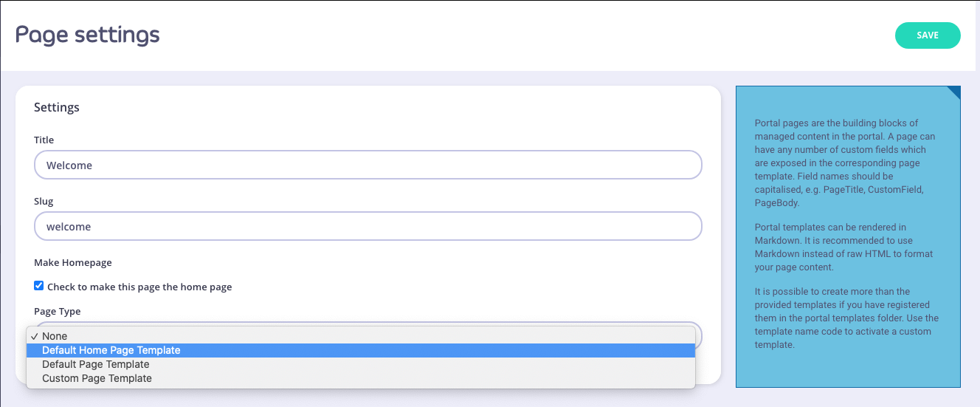The width and height of the screenshot is (980, 407).
Task: Focus the Title input containing Welcome
Action: (x=367, y=165)
